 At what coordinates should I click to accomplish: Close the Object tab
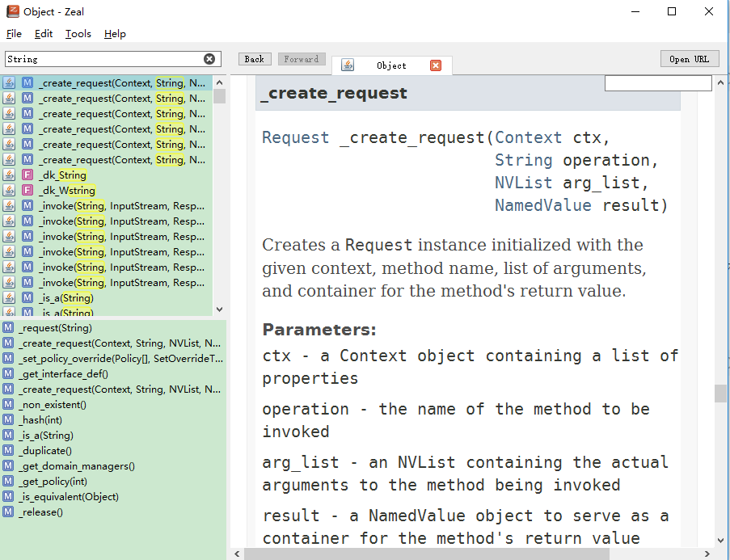[436, 65]
